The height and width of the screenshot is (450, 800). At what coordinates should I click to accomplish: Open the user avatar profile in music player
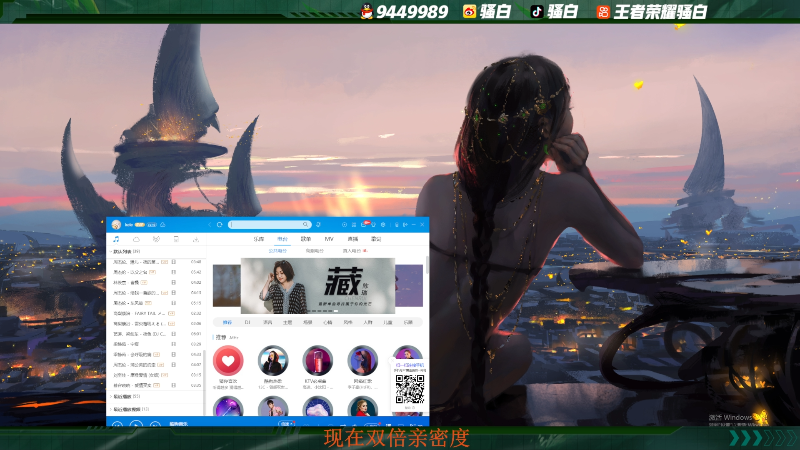point(116,224)
